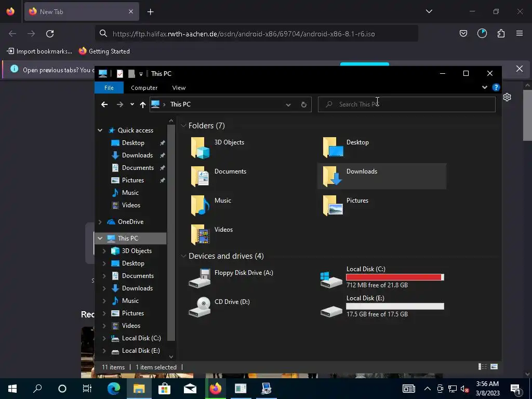Expand 3D Objects under This PC

pos(104,251)
